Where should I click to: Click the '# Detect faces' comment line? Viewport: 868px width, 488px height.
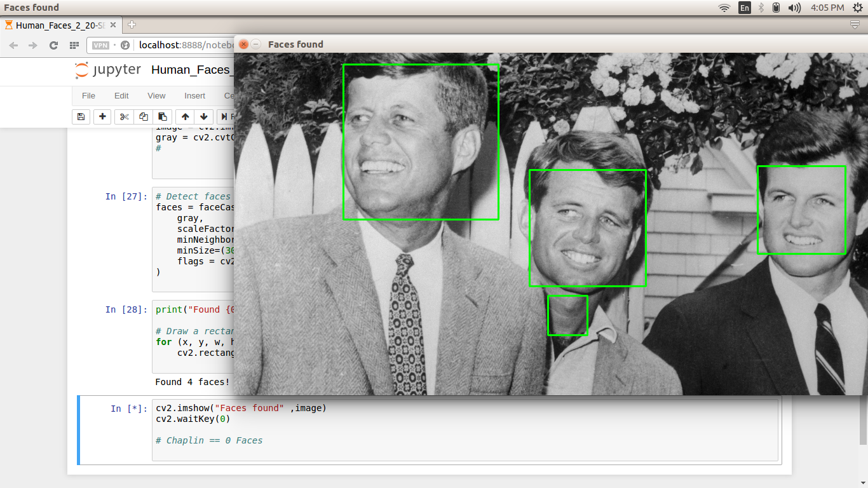pyautogui.click(x=194, y=196)
